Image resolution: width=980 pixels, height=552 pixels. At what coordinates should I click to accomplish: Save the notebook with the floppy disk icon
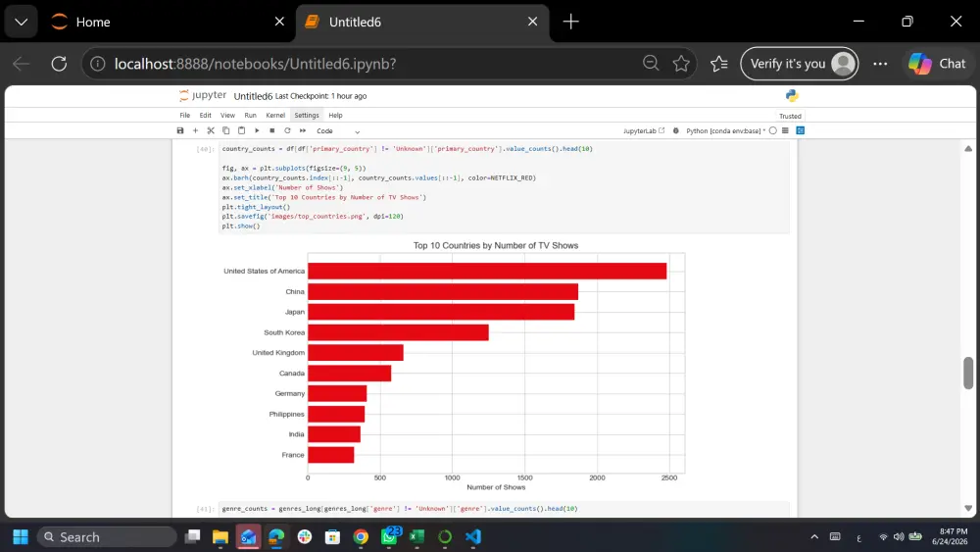coord(180,130)
